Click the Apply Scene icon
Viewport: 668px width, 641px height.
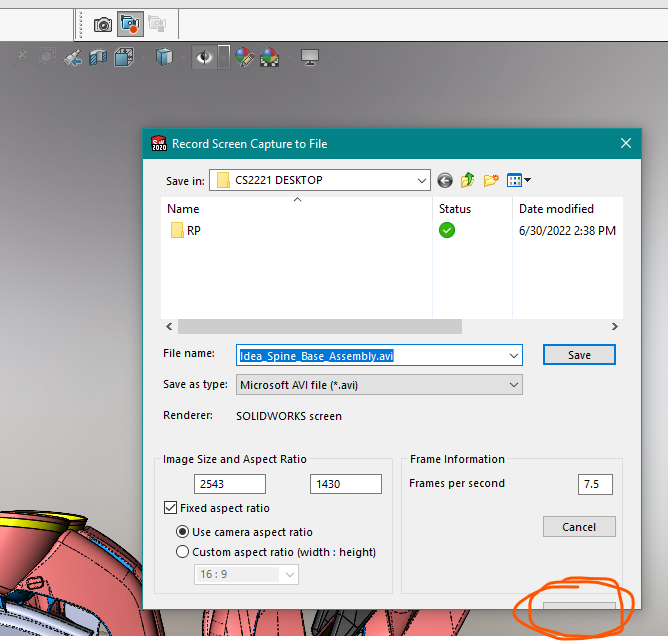click(x=270, y=57)
